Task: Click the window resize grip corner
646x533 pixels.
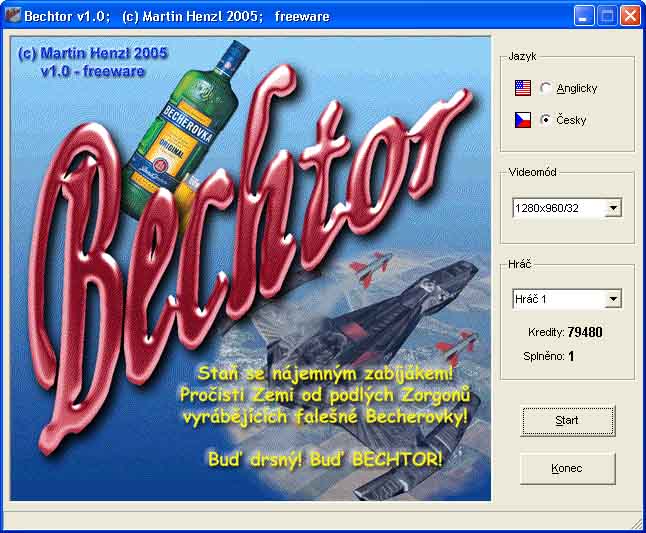Action: click(x=636, y=523)
